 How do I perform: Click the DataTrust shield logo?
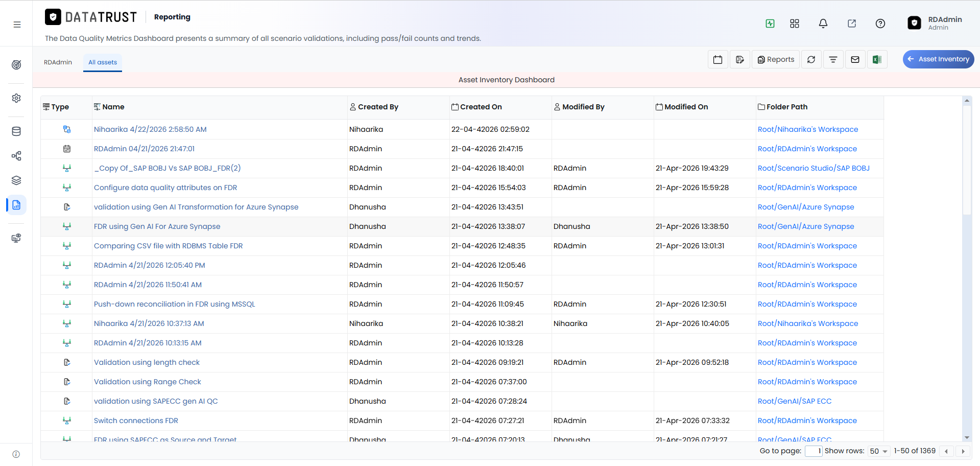[x=53, y=17]
